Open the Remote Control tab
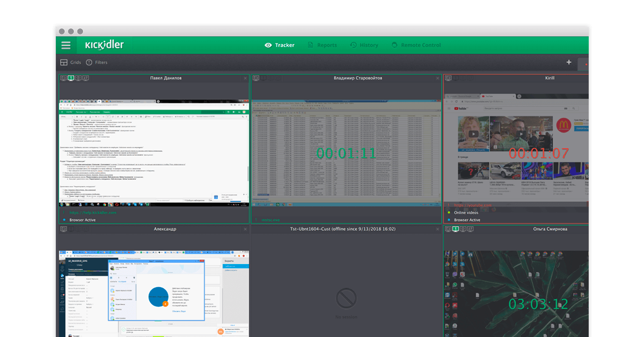 pyautogui.click(x=416, y=45)
